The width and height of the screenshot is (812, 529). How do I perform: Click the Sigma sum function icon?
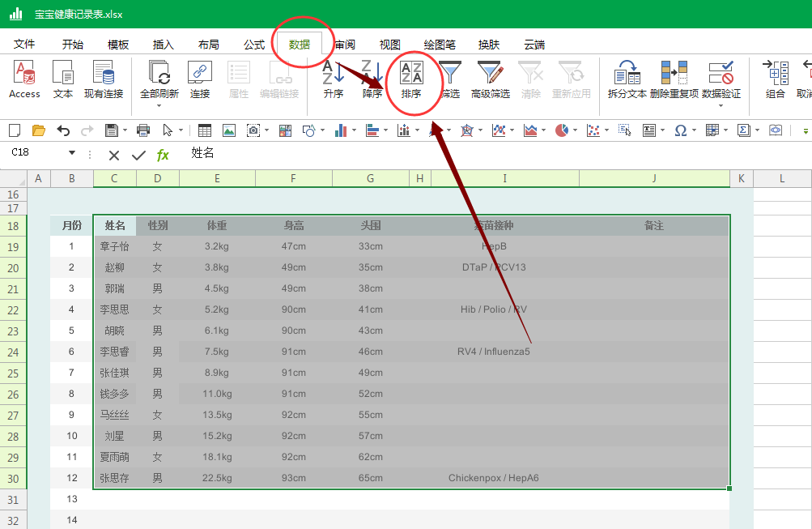coord(744,130)
